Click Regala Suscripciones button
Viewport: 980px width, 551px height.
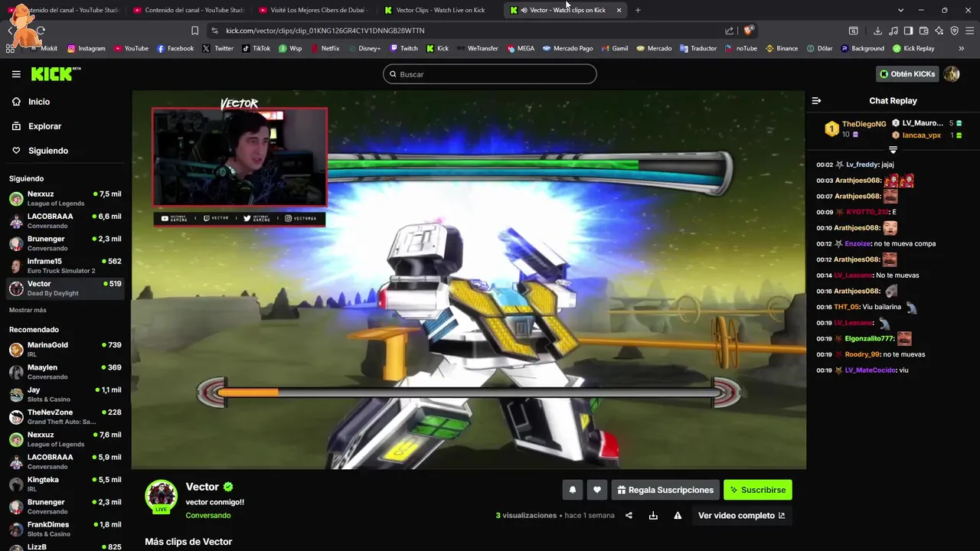[x=665, y=490]
